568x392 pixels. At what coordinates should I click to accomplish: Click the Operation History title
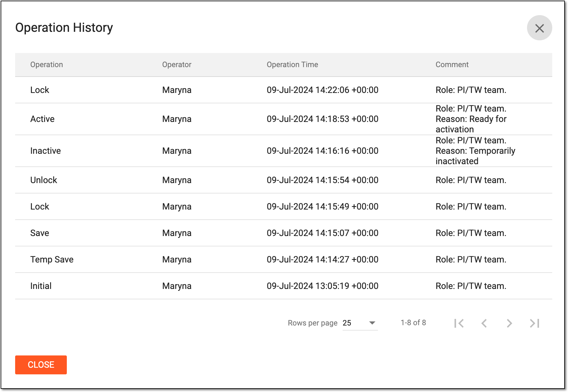click(x=64, y=28)
